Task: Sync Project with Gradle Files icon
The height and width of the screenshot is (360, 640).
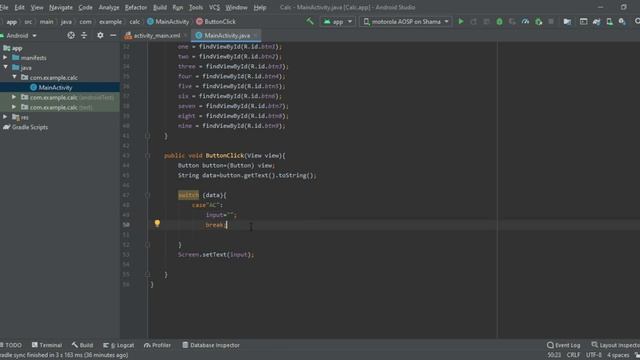Action: click(596, 22)
